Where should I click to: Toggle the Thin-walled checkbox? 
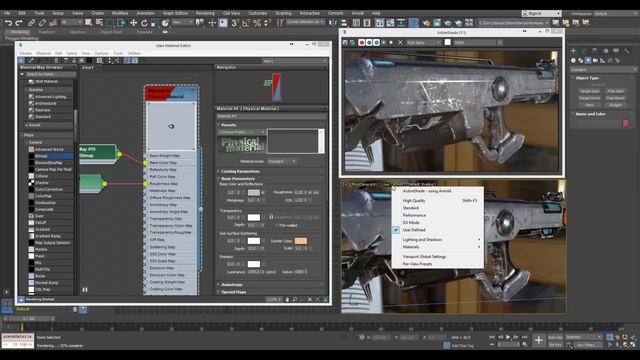click(276, 225)
